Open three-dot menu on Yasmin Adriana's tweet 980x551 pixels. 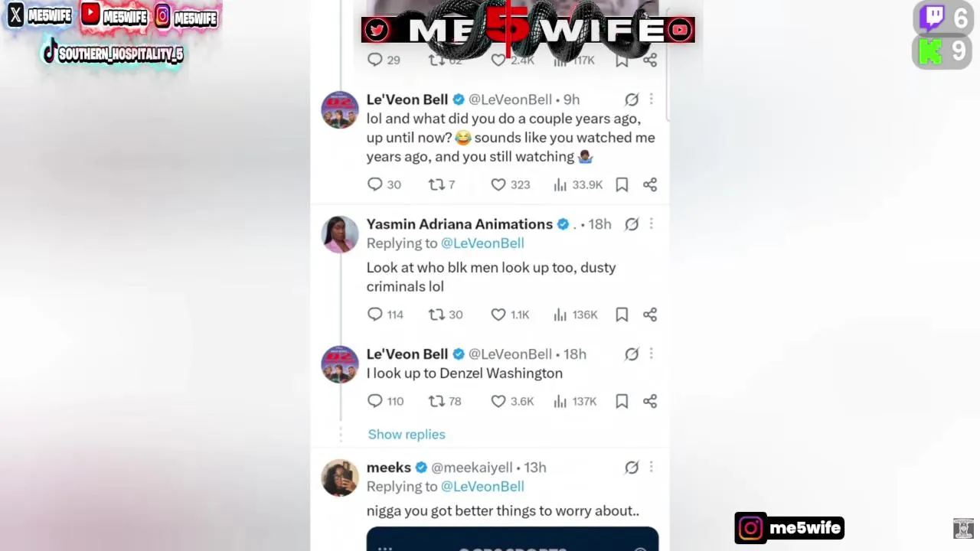(652, 224)
